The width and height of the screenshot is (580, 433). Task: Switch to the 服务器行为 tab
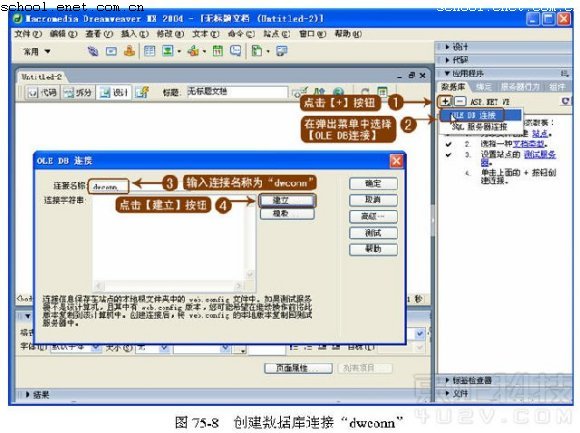520,87
